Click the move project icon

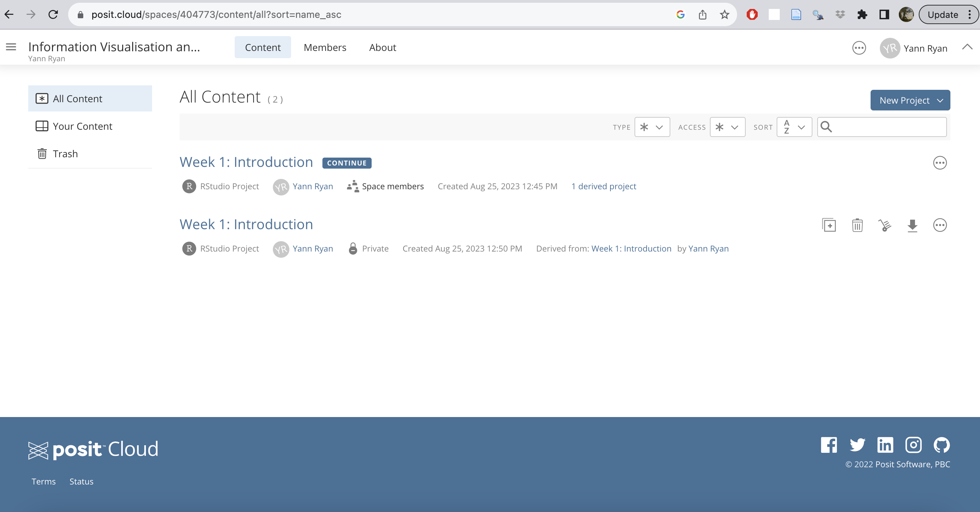pos(884,225)
